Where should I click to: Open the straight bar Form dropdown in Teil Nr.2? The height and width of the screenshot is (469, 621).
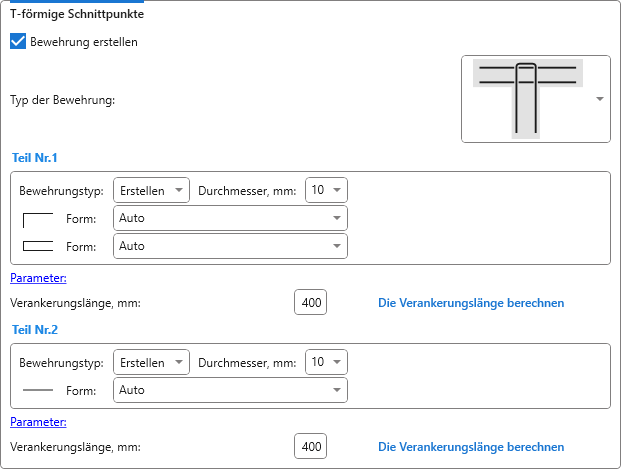[x=230, y=390]
